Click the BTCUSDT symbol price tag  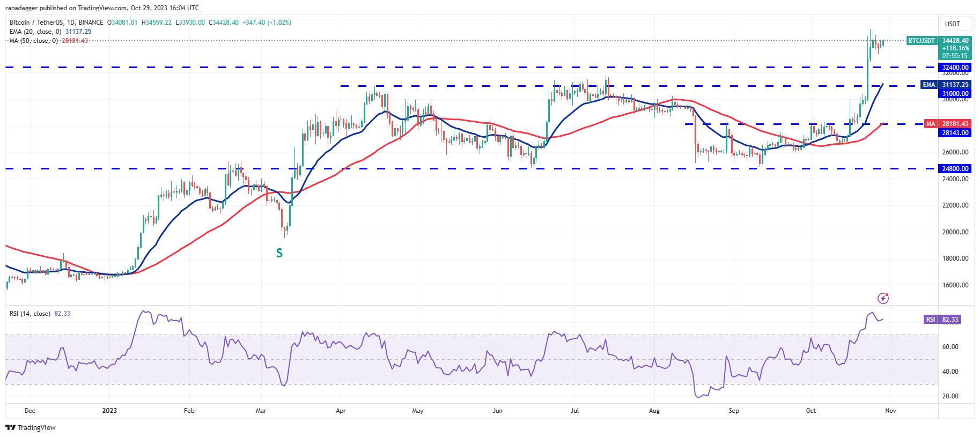click(921, 41)
